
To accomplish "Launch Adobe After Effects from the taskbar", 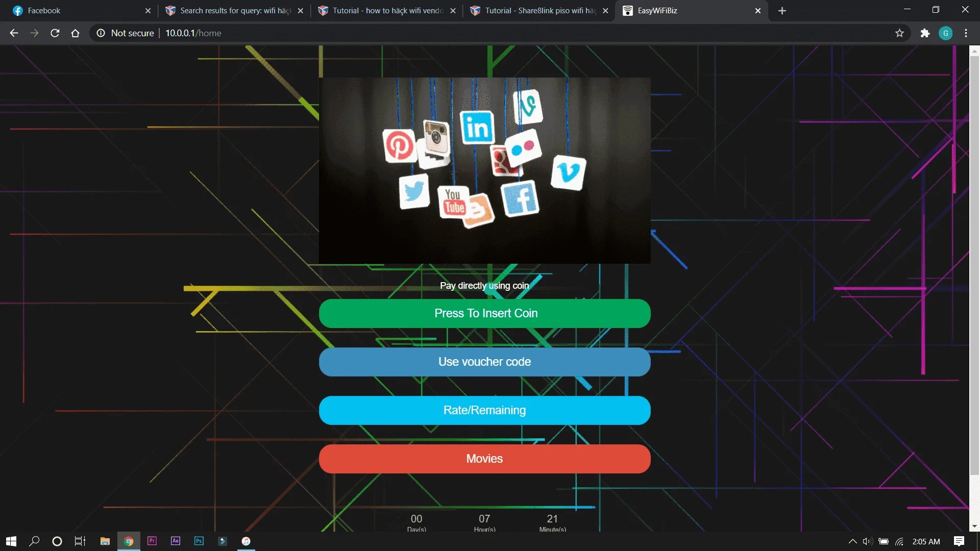I will [176, 541].
